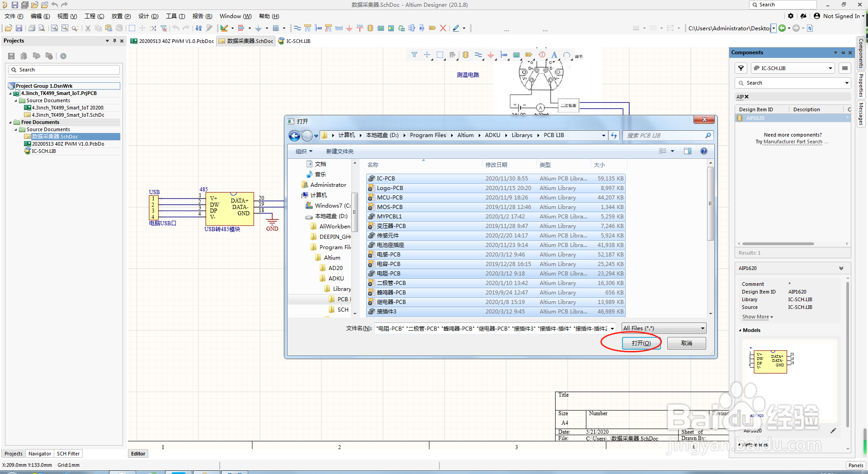Click the red X delete icon in the wiring toolbar
Viewport: 868px width, 474px height.
pyautogui.click(x=443, y=28)
